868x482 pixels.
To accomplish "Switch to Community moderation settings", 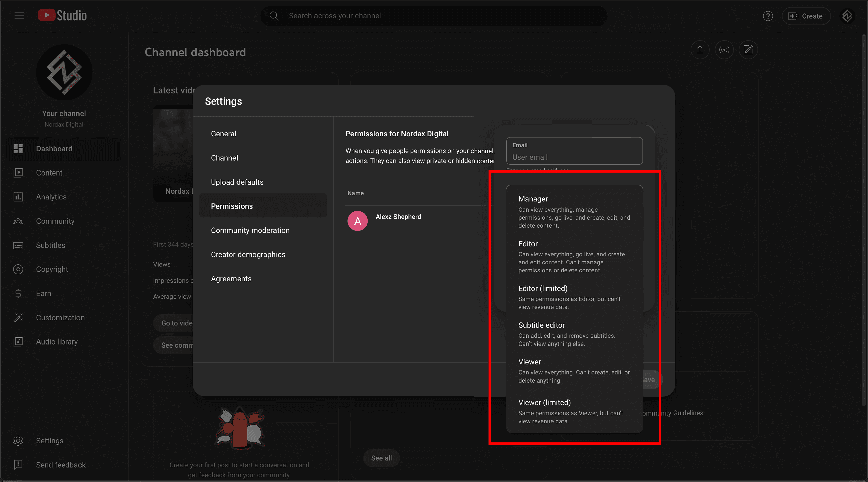I will (250, 230).
